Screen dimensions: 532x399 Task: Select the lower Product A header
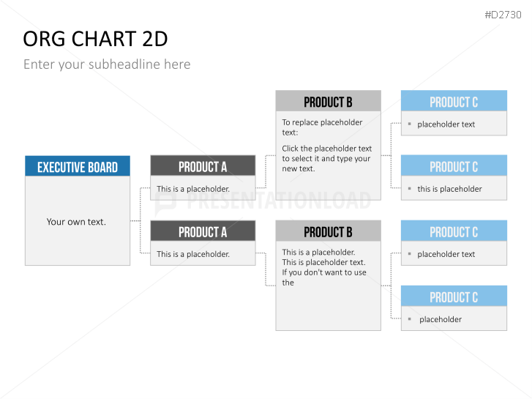click(x=203, y=231)
